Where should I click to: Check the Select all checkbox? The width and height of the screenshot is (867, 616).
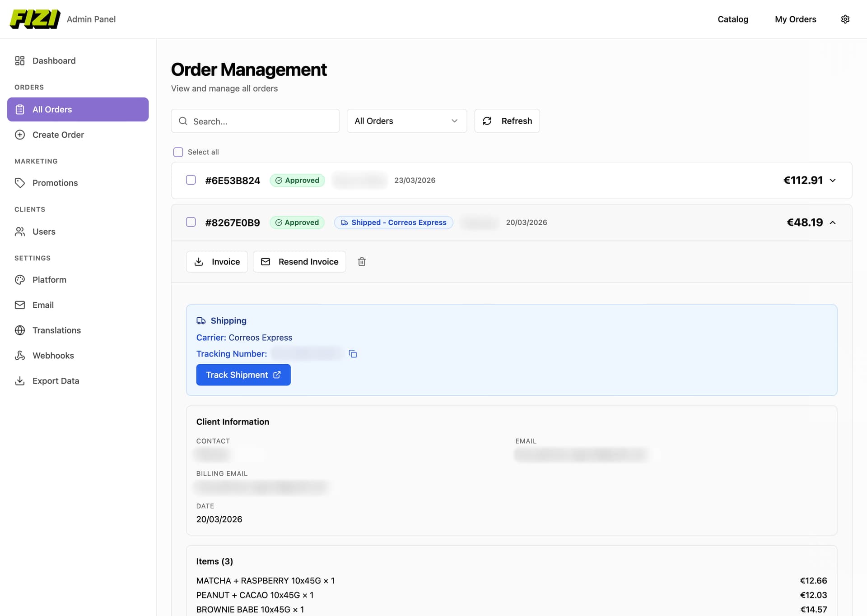point(178,152)
